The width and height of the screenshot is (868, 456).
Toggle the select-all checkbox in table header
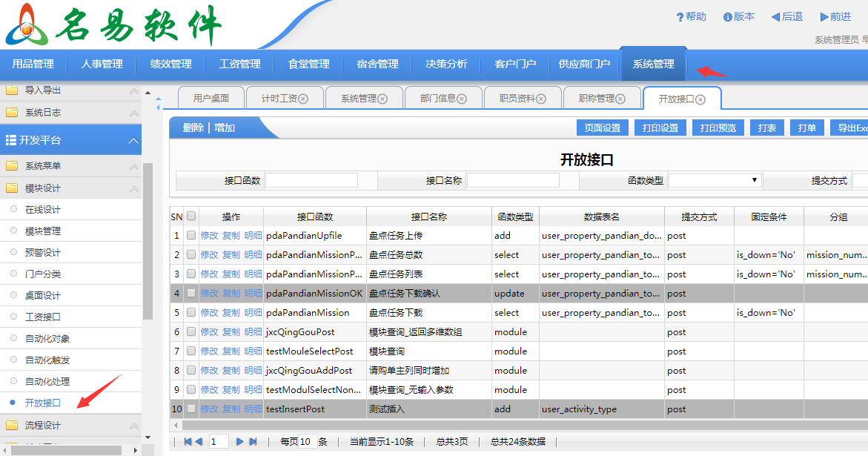(x=191, y=216)
